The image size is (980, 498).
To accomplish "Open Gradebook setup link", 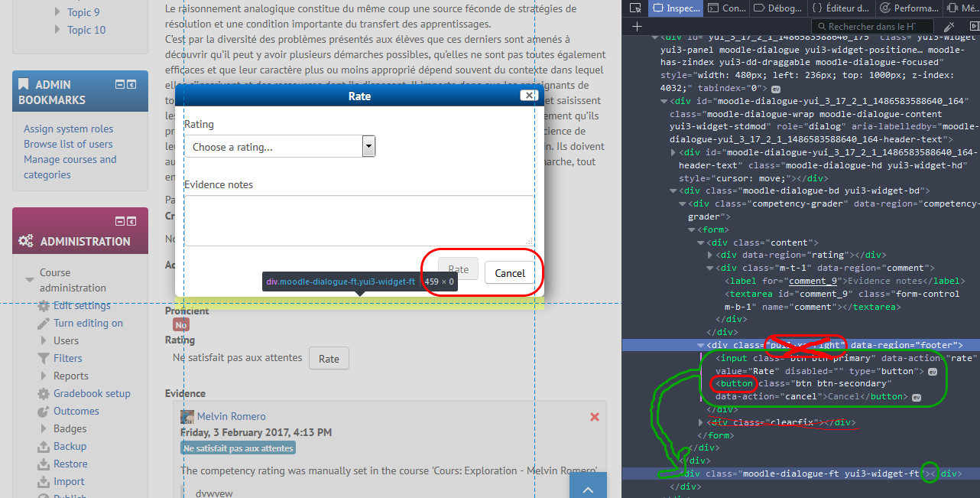I will click(x=92, y=393).
